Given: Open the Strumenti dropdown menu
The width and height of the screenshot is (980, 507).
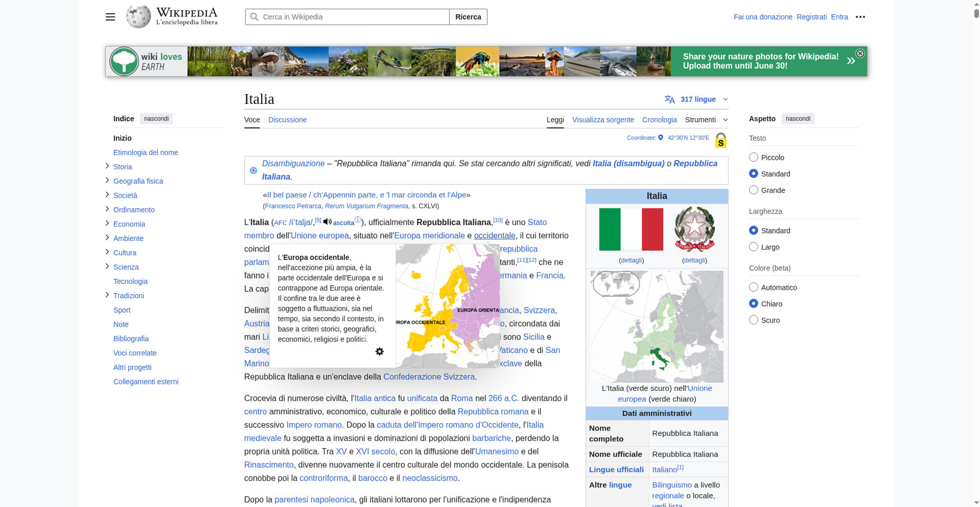Looking at the screenshot, I should click(x=706, y=120).
